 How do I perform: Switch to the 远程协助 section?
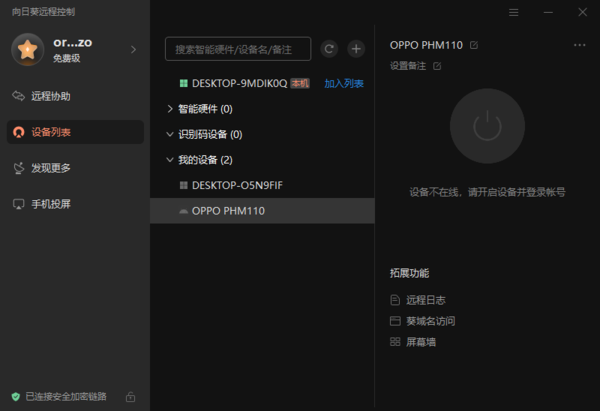tap(50, 96)
